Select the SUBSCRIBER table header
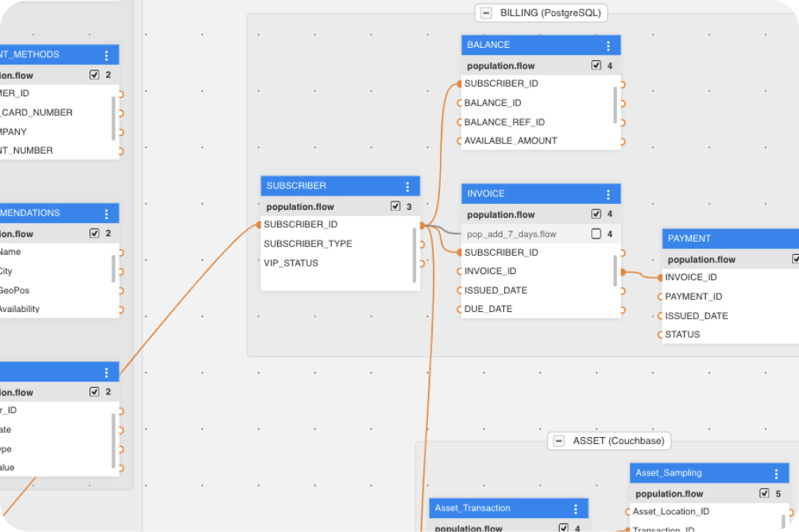The width and height of the screenshot is (799, 532). click(332, 185)
